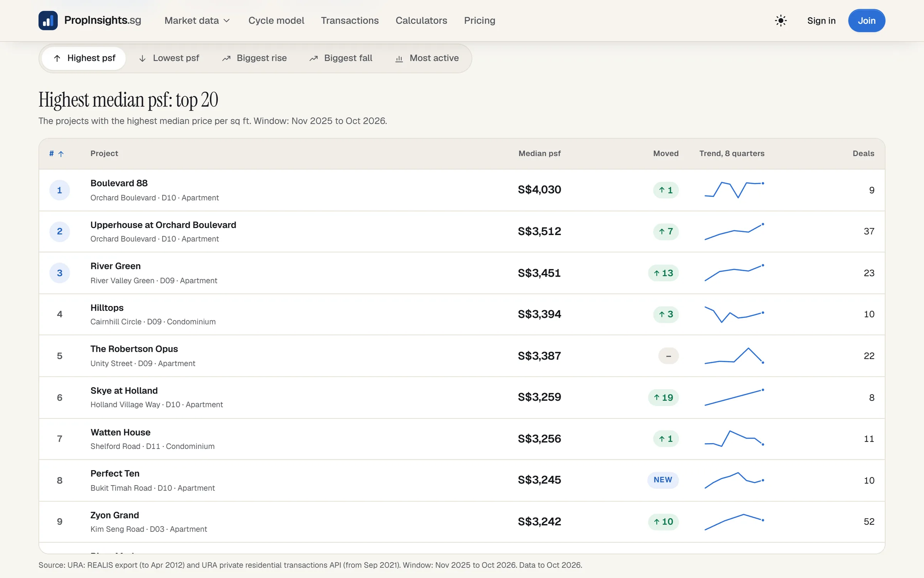Click rank badge 3 for River Green

click(60, 273)
